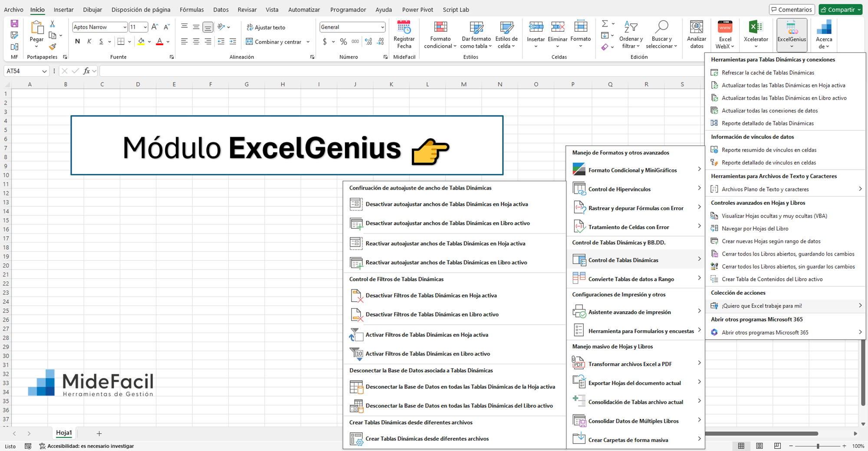868x451 pixels.
Task: Toggle bold formatting with the N button
Action: [x=77, y=42]
